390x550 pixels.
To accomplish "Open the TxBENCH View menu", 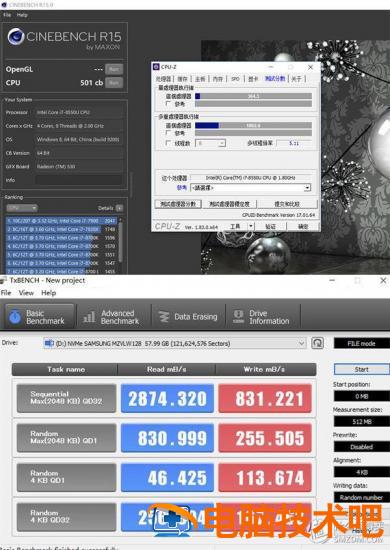I will coord(26,293).
